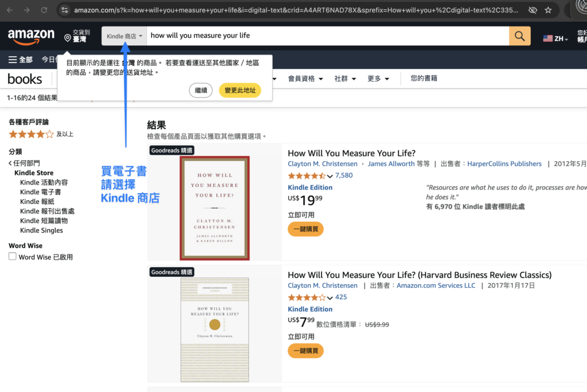The image size is (587, 392).
Task: Click the How Will You Measure Your Life cover thumbnail
Action: [x=214, y=207]
